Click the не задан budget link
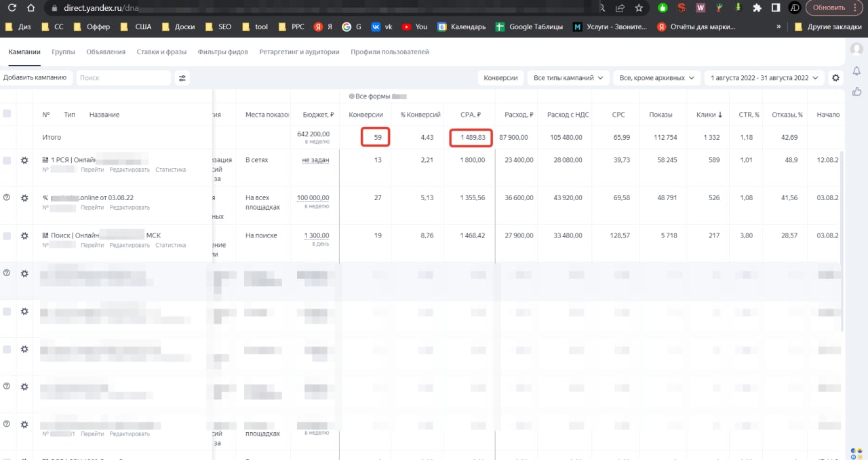This screenshot has height=460, width=868. coord(315,160)
